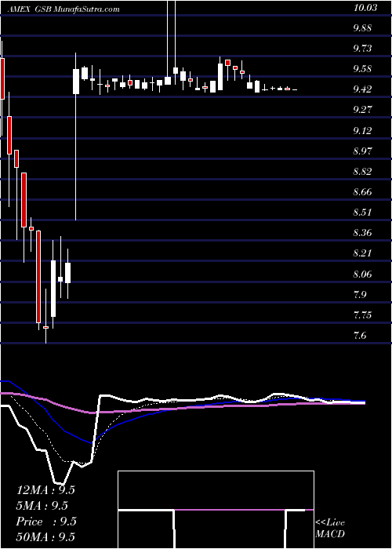392x549 pixels.
Task: Click the 8.36 price axis label
Action: click(x=362, y=233)
